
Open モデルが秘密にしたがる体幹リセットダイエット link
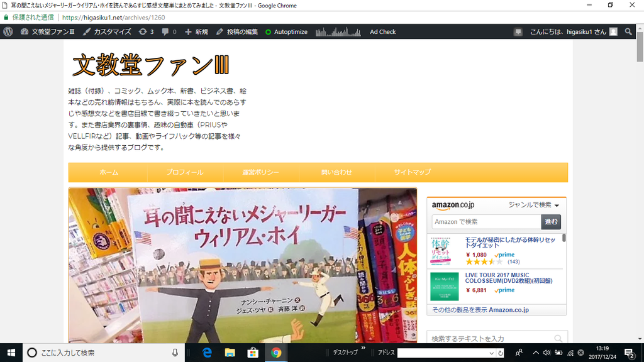click(510, 243)
